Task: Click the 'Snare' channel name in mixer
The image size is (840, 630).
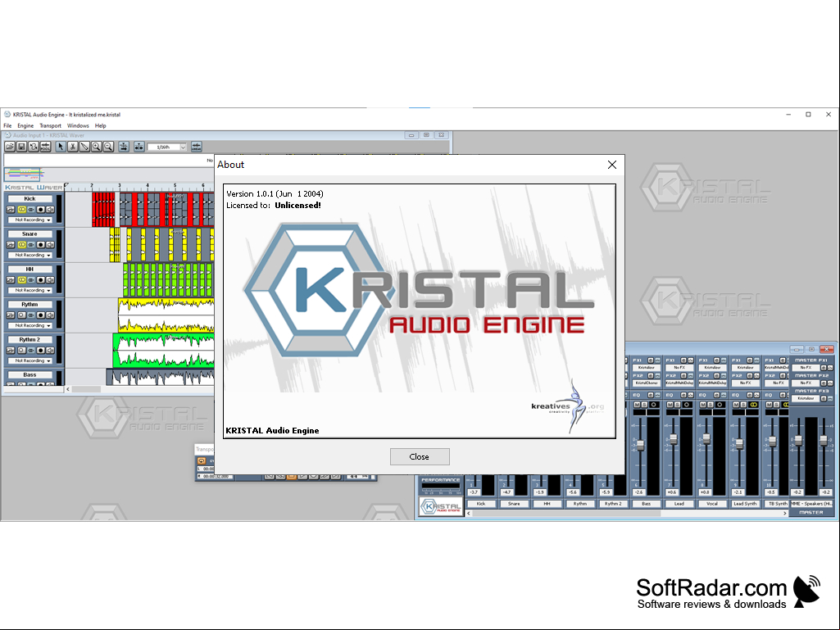Action: [514, 504]
